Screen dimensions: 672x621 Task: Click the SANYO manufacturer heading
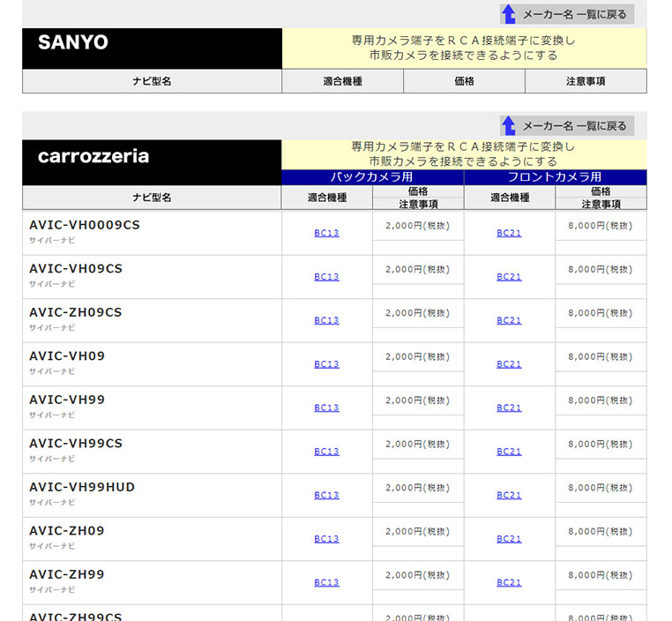point(73,42)
